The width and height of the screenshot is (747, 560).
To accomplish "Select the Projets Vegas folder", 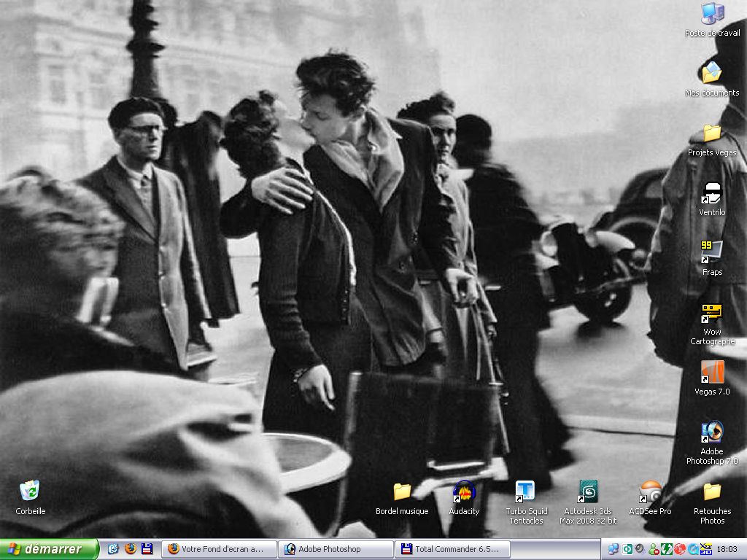I will point(712,140).
